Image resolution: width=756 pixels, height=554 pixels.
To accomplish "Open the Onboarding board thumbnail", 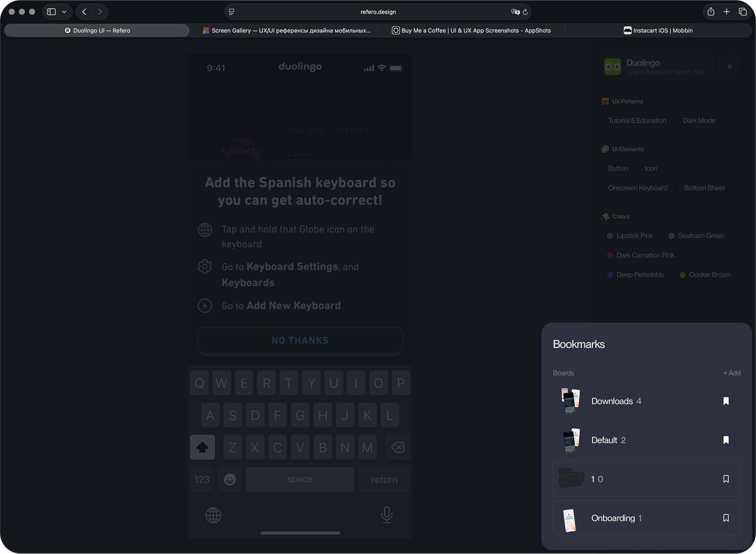I will coord(570,520).
